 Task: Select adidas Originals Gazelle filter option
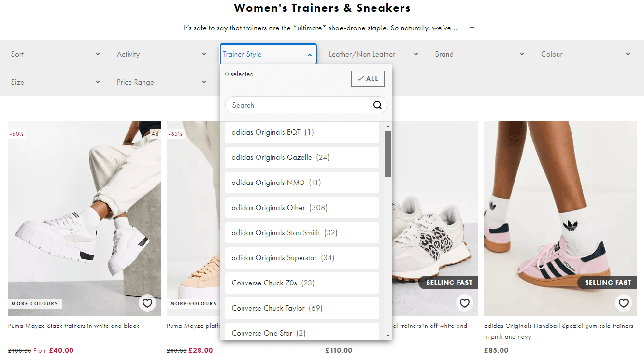[302, 157]
